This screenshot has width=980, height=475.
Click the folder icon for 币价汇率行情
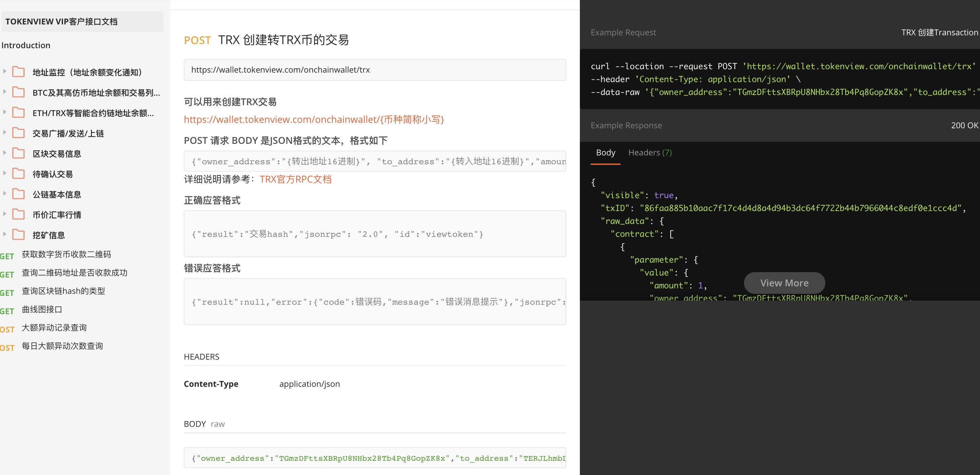[x=18, y=214]
